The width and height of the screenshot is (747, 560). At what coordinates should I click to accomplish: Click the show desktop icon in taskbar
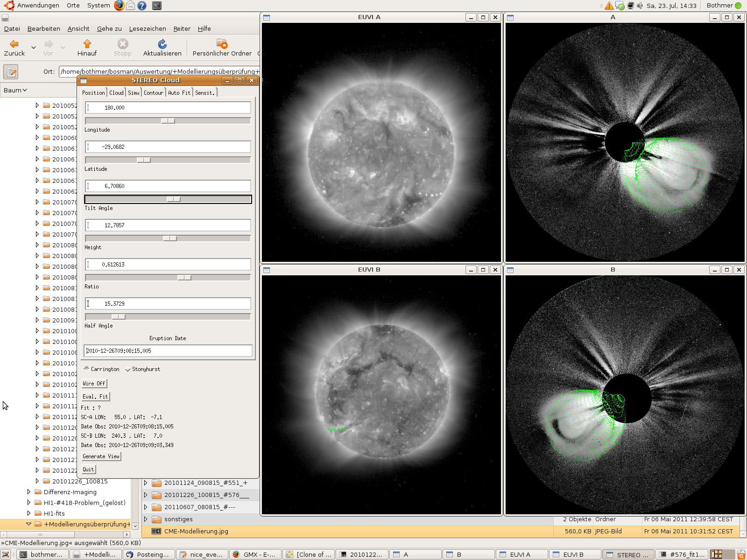point(6,554)
